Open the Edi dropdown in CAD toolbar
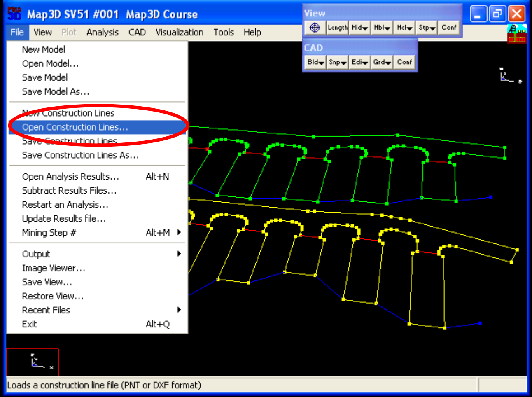Screen dimensions: 532x397 pos(359,62)
